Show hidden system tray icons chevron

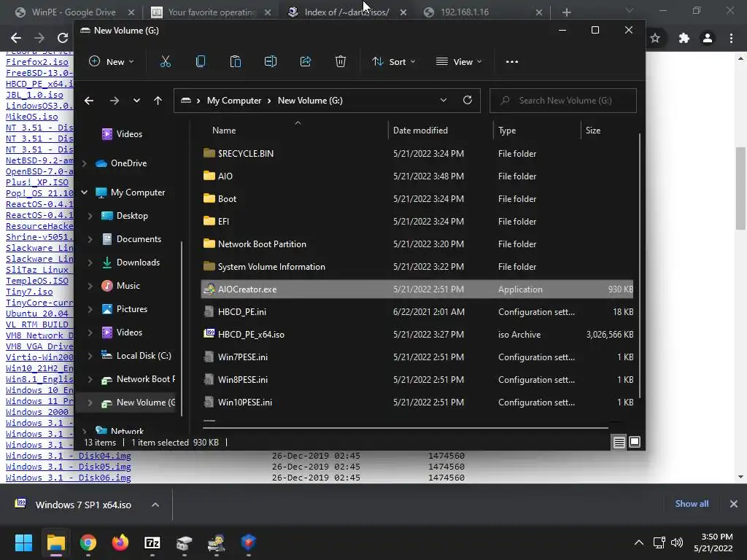click(639, 542)
